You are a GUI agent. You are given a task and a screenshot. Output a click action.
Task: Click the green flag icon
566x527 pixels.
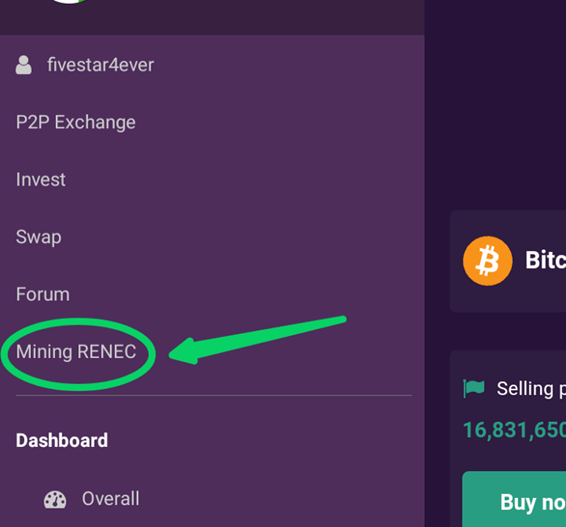[x=474, y=388]
